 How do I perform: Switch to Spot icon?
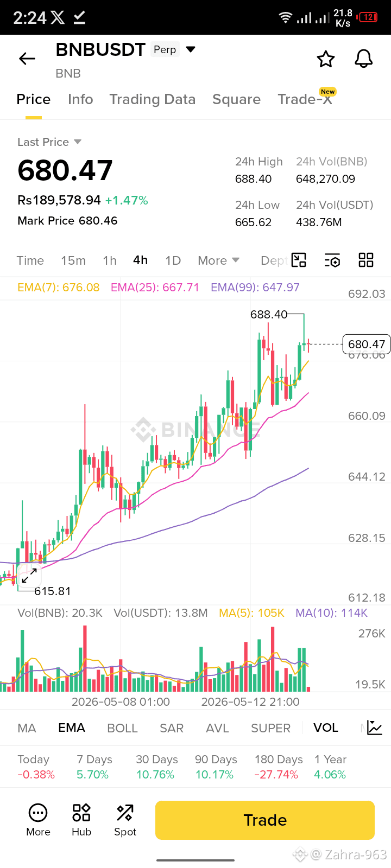pos(125,820)
